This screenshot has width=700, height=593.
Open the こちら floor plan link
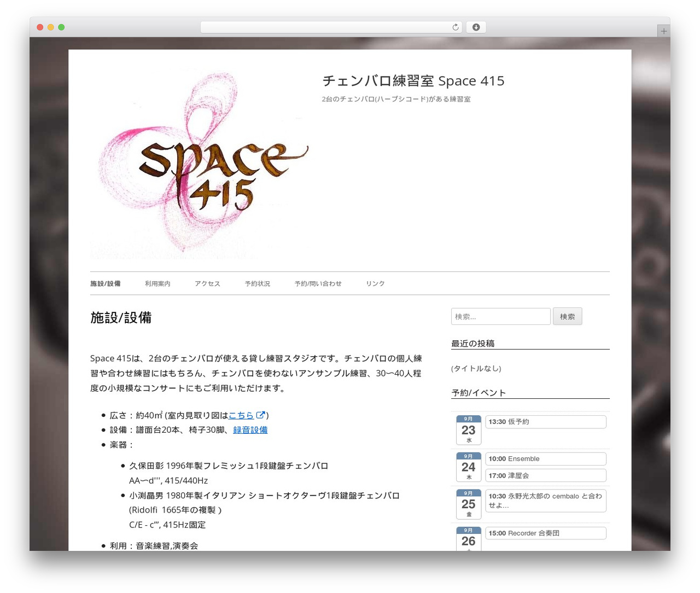coord(241,415)
